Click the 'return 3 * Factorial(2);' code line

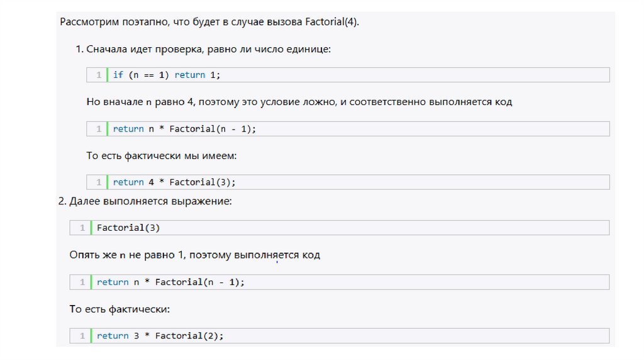pos(160,336)
